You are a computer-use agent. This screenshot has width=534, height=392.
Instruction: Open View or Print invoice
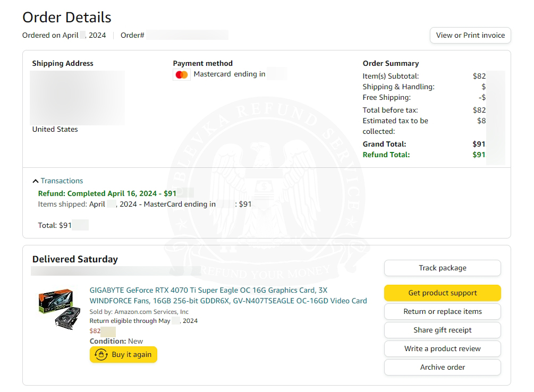[470, 36]
